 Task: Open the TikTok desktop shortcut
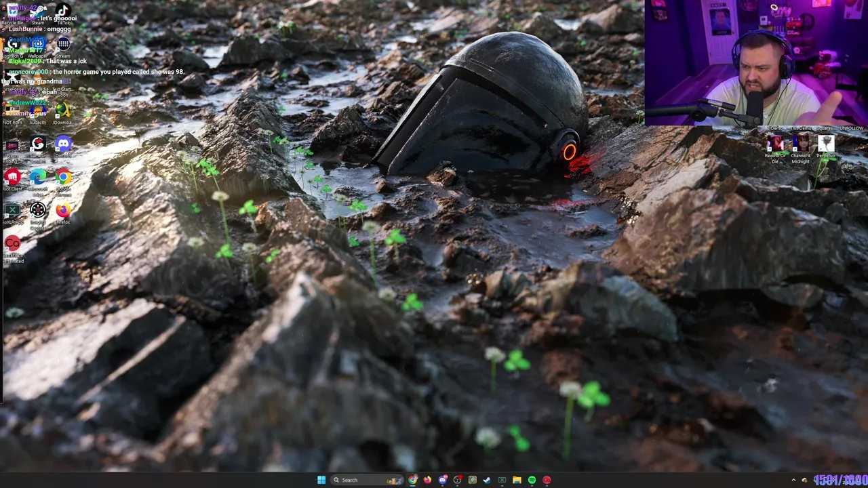(63, 12)
